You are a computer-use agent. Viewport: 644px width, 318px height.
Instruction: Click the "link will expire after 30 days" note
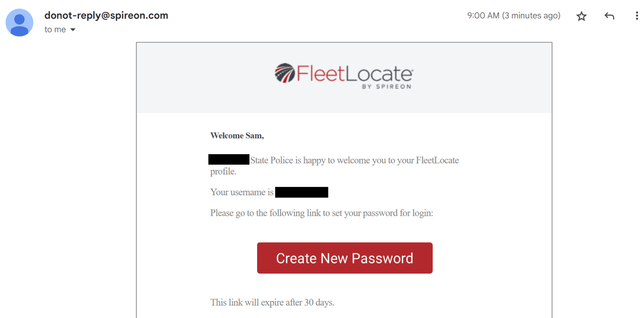272,302
